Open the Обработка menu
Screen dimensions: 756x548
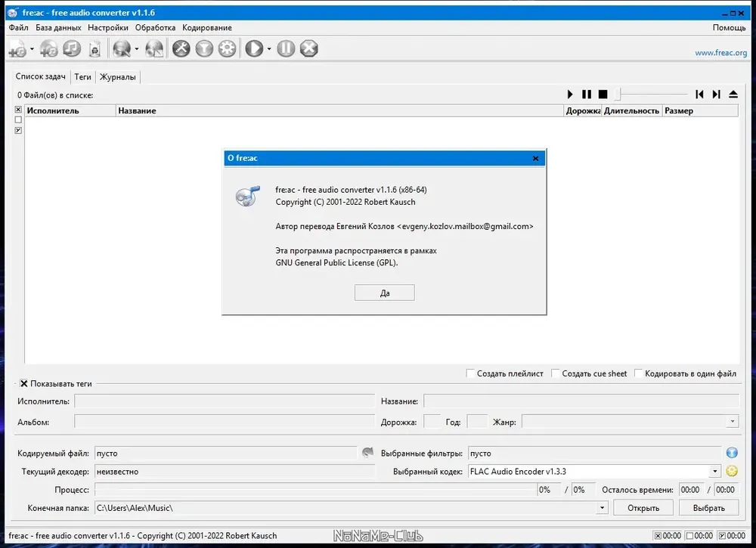coord(155,27)
